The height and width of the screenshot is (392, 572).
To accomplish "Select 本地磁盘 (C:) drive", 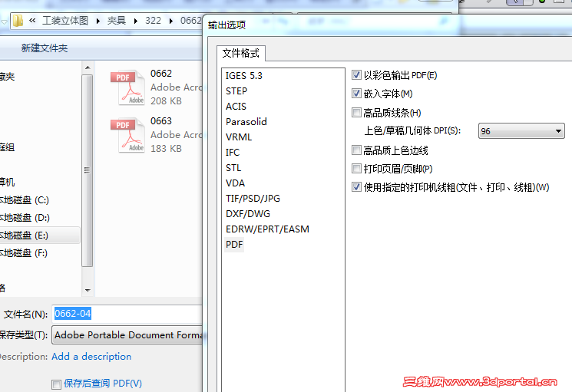I will coord(24,200).
